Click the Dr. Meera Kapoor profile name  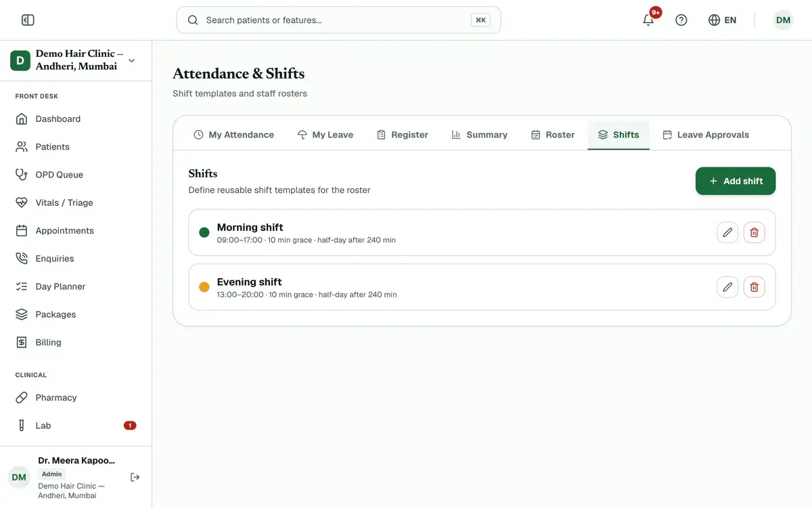76,461
